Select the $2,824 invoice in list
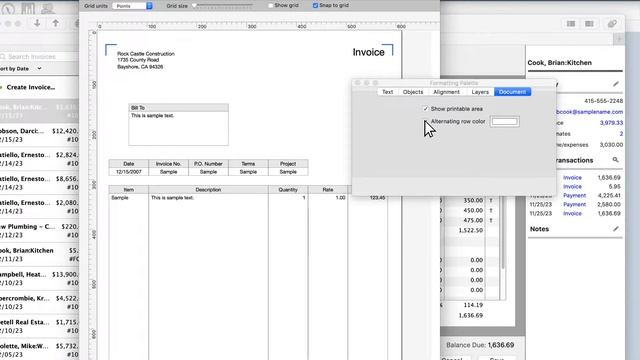Viewport: 640px width, 360px height. 39,159
